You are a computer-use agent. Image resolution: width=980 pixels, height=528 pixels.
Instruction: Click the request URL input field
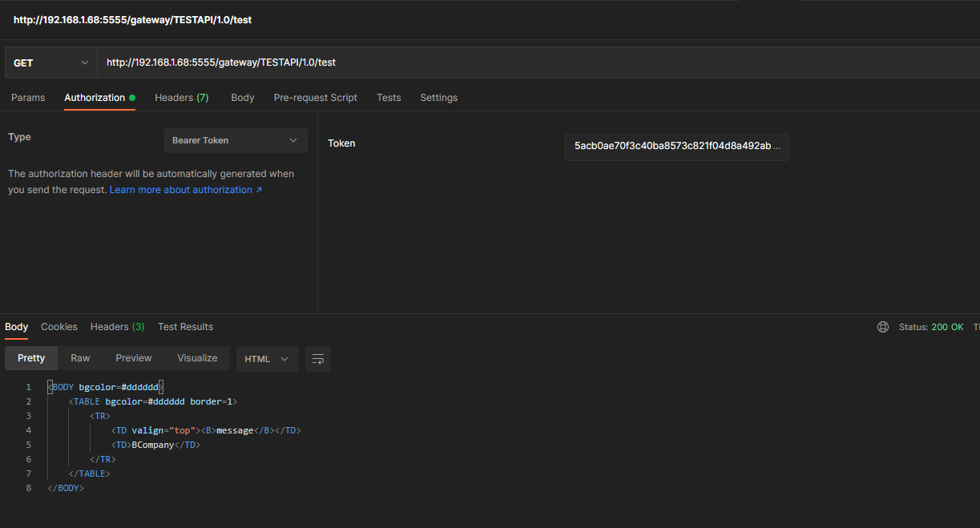point(537,62)
